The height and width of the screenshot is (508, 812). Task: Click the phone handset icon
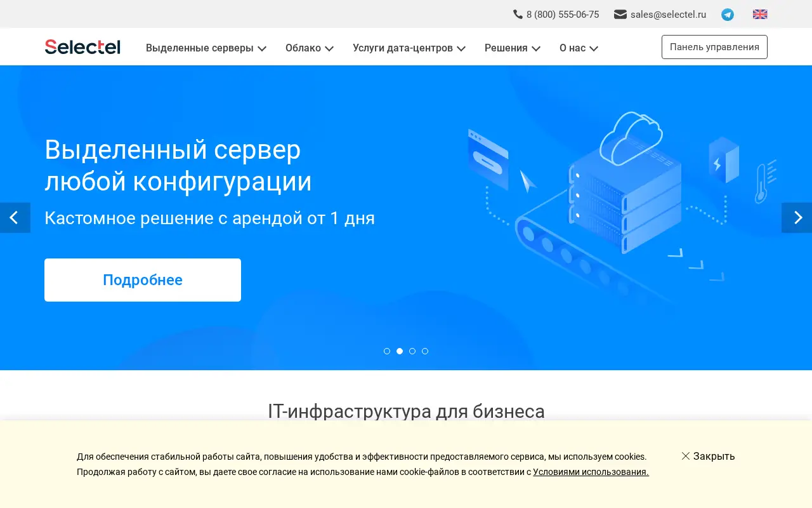[x=518, y=14]
